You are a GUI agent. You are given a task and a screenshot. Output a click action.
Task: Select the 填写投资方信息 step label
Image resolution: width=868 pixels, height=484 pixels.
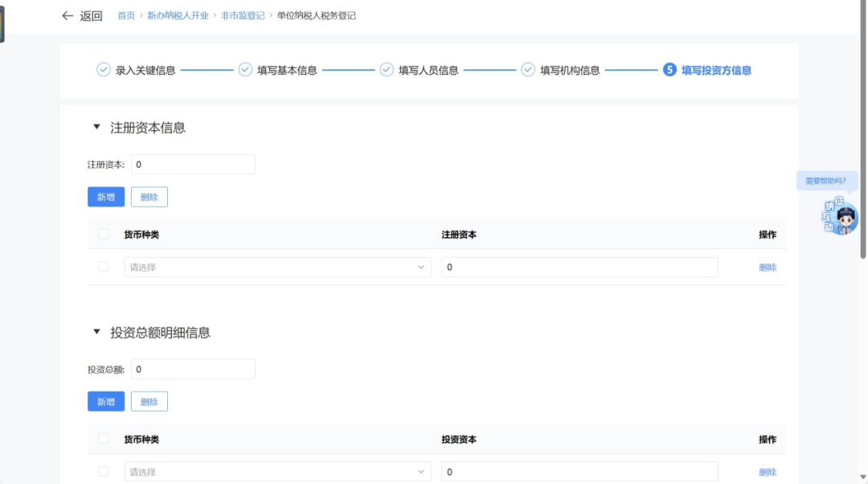tap(716, 70)
